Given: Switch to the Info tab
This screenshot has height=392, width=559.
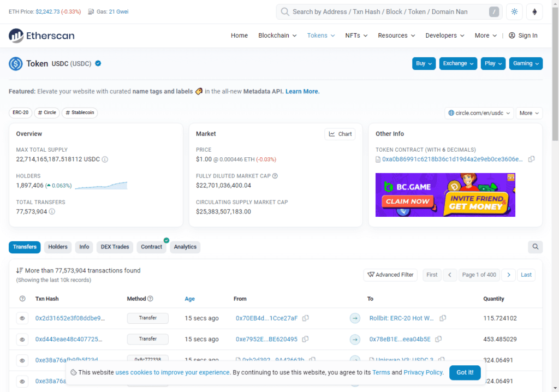Looking at the screenshot, I should 84,247.
